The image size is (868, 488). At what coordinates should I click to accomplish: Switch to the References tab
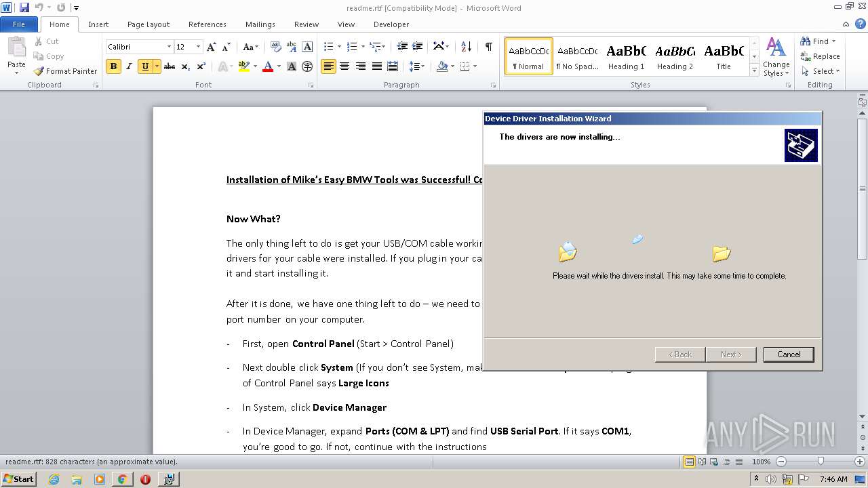[208, 24]
